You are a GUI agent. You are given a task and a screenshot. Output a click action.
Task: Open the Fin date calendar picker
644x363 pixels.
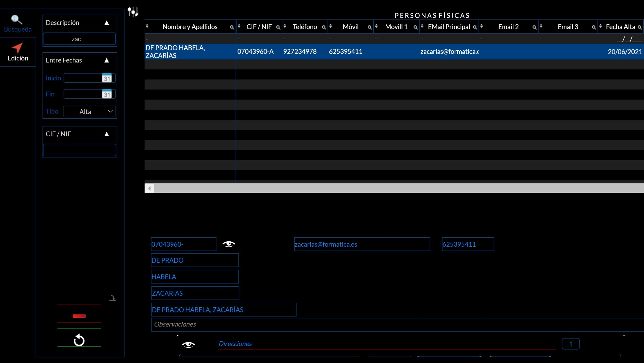tap(107, 94)
